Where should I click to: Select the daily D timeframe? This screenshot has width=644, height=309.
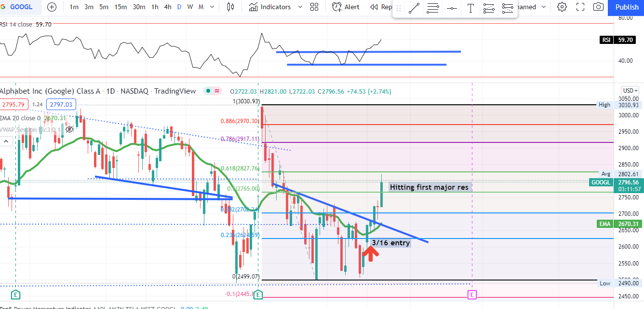(x=179, y=7)
